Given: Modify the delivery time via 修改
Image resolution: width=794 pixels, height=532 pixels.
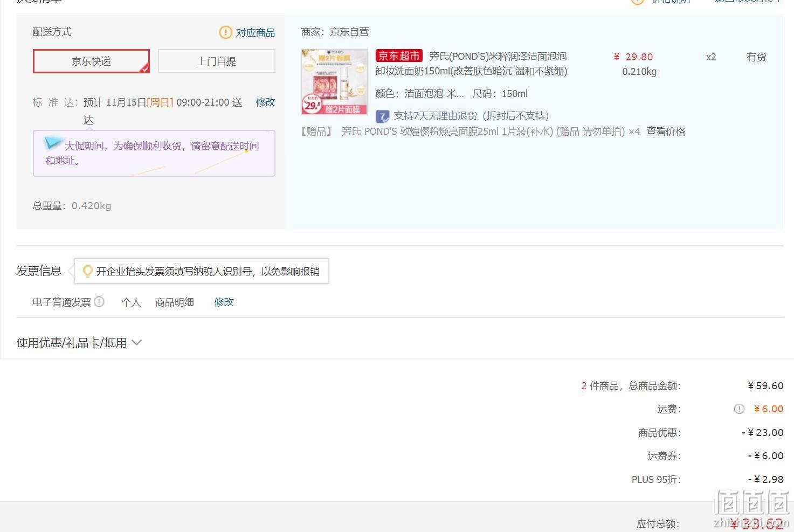Looking at the screenshot, I should click(265, 102).
